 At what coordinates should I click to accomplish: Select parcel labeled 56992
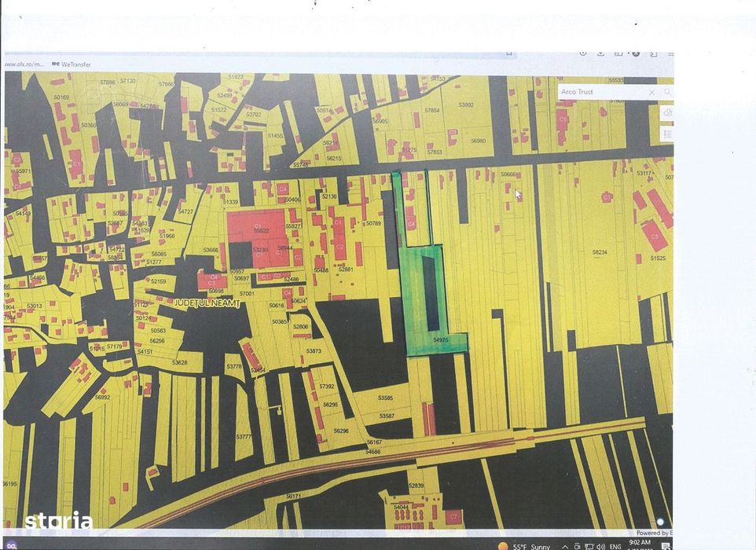click(102, 398)
